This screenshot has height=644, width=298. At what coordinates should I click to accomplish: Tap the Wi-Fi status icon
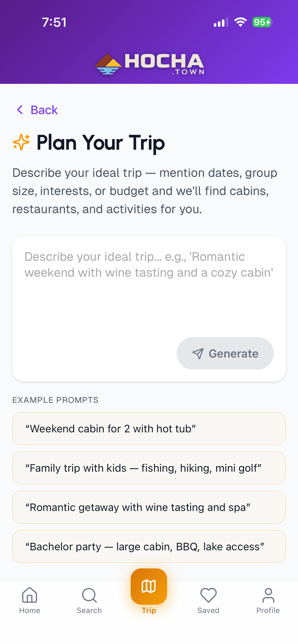point(240,22)
